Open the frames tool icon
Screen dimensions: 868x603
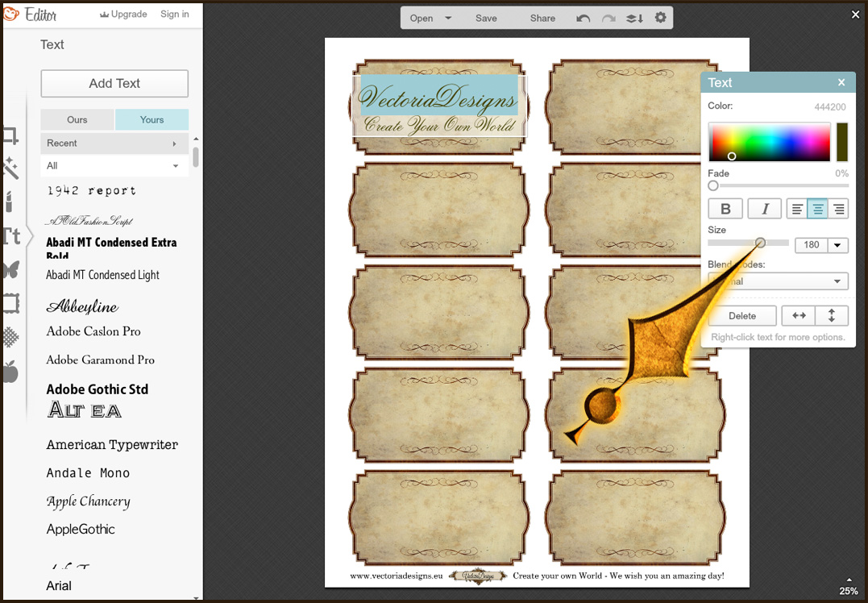pyautogui.click(x=11, y=303)
